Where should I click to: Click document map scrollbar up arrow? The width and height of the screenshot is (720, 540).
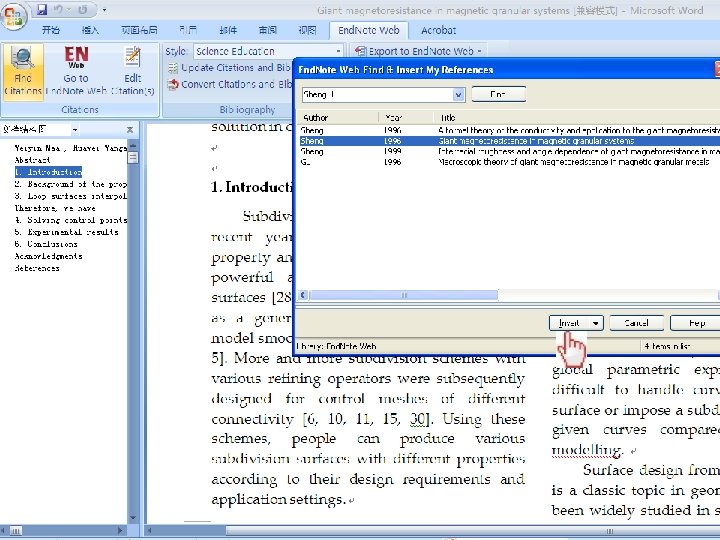click(x=133, y=146)
